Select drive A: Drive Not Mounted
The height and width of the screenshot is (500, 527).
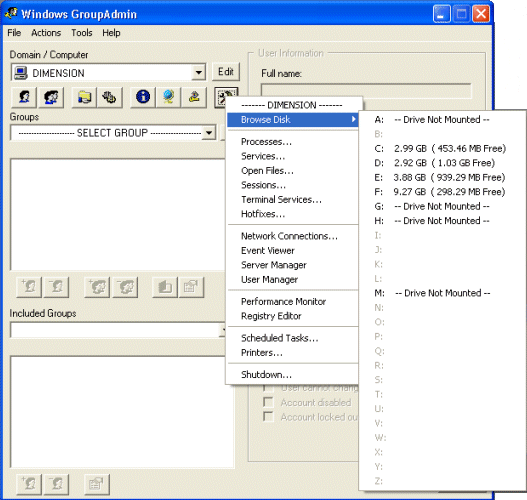pyautogui.click(x=442, y=120)
